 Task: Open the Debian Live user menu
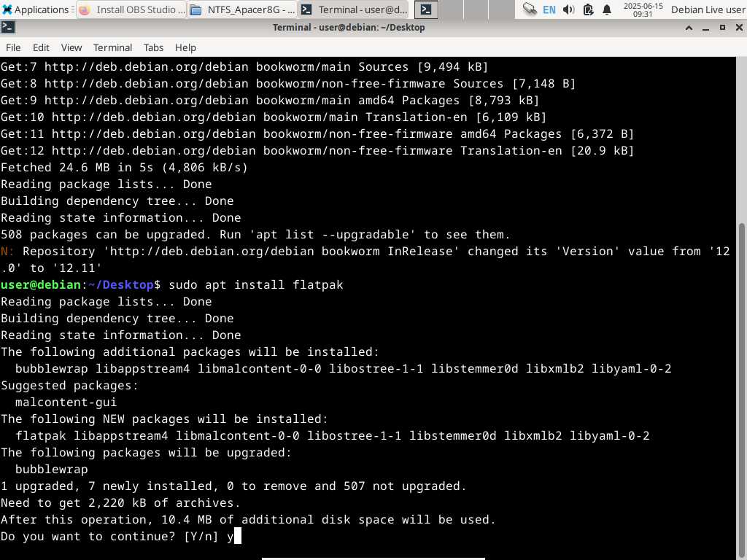[708, 9]
